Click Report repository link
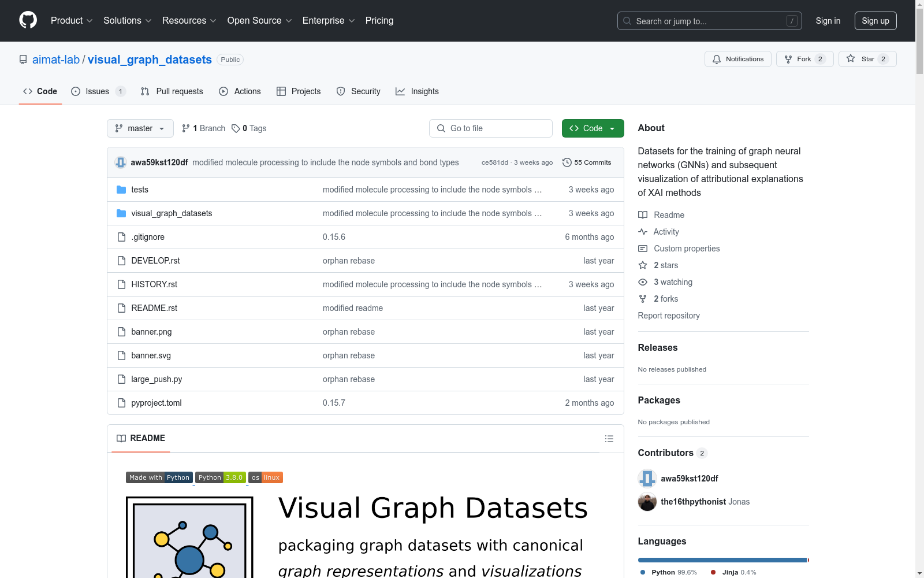Screen dimensions: 924x578 tap(669, 316)
